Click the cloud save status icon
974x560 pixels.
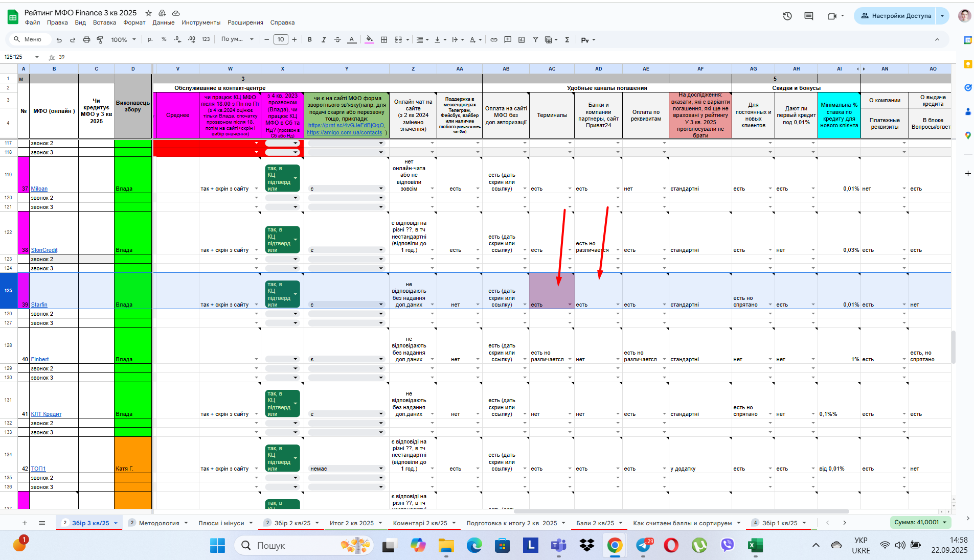point(176,13)
